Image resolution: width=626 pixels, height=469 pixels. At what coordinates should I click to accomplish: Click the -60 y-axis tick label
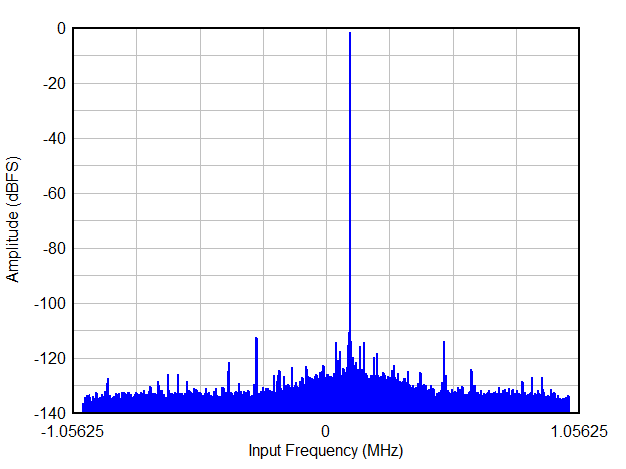(x=54, y=194)
